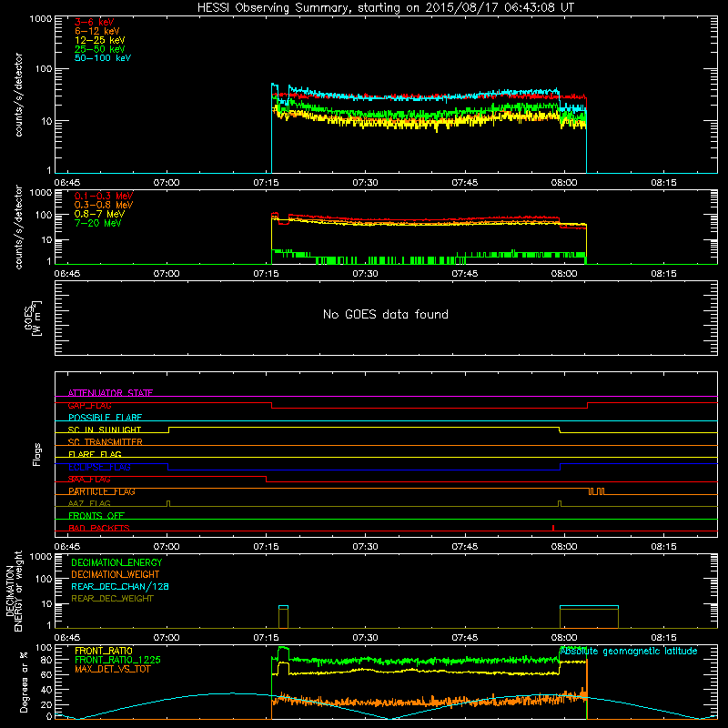Select the 3-6 keV legend label
This screenshot has height=728, width=728.
(x=95, y=22)
